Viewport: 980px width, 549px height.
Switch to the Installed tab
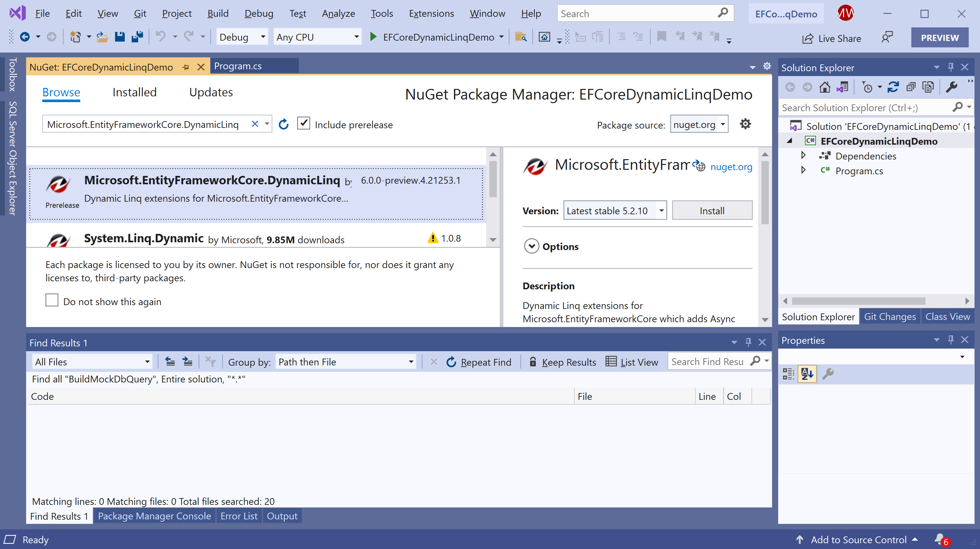point(134,92)
